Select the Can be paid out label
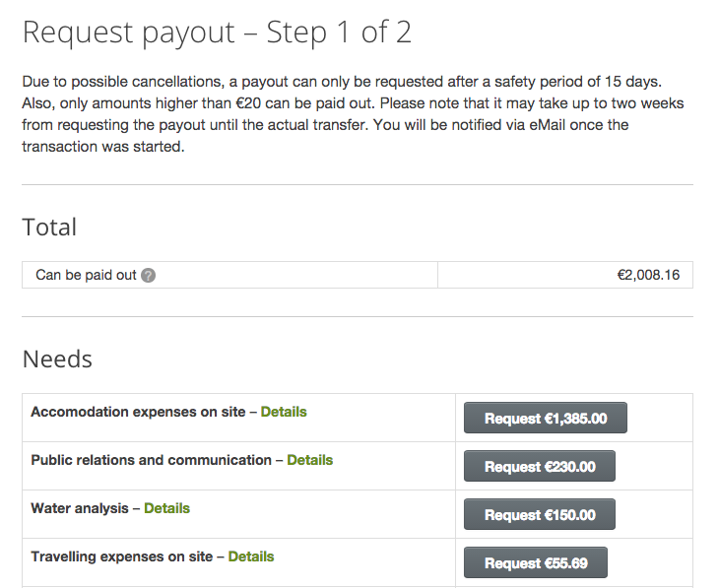 86,275
